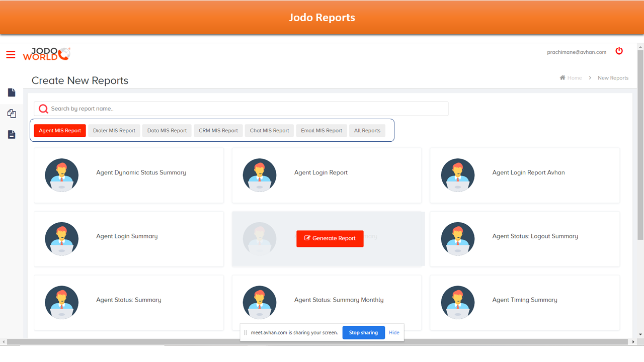
Task: Open the hamburger menu icon
Action: [x=11, y=54]
